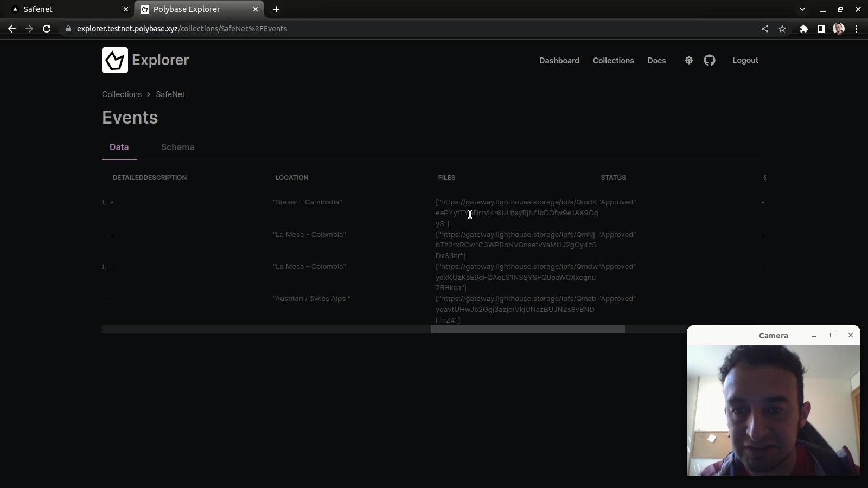Screen dimensions: 868x488
Task: Open Dashboard in the top navigation
Action: click(559, 61)
